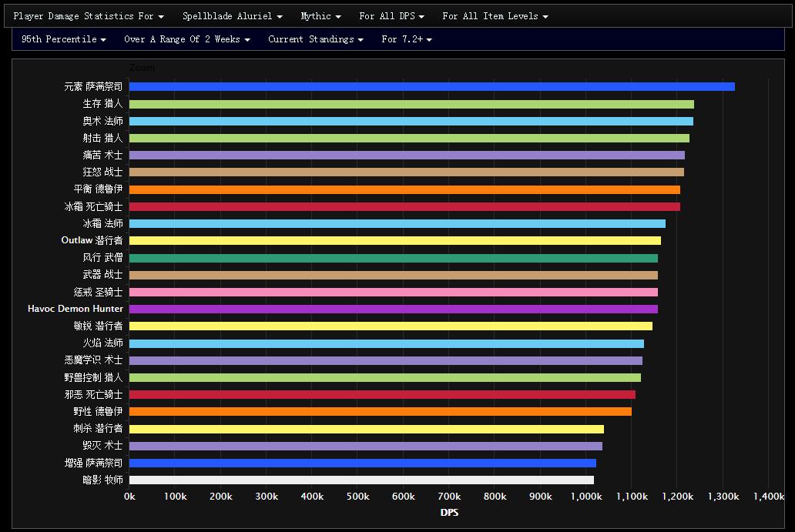Select the 暗影 牧师 axis label
Screen dimensions: 795x532
(x=103, y=480)
